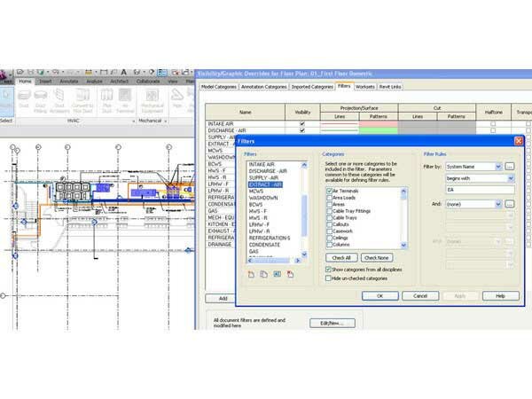
Task: Click the Delete filter icon
Action: click(290, 274)
